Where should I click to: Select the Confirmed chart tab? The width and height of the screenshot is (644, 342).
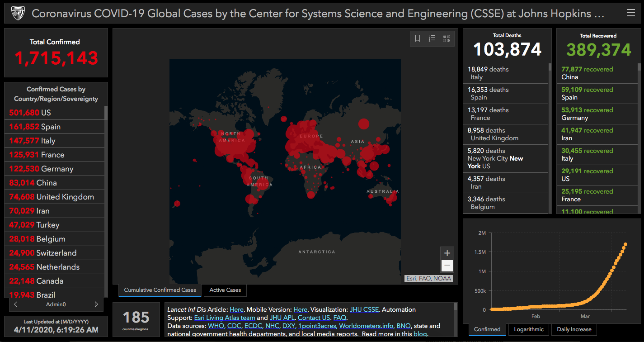487,329
